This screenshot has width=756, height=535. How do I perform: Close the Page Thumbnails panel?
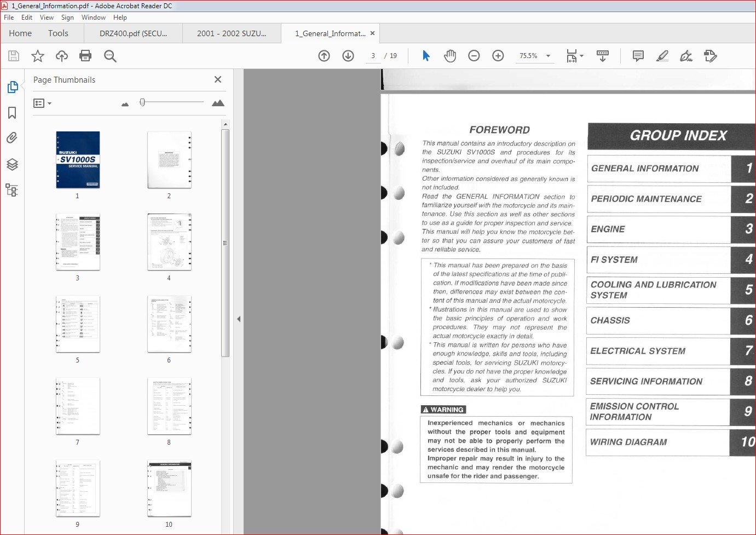tap(218, 79)
